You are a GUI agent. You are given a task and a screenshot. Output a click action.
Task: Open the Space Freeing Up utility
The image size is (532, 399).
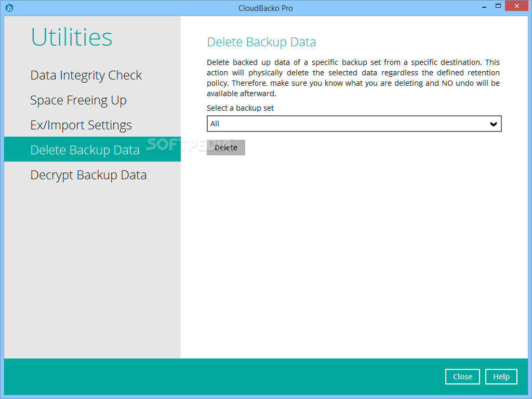(x=78, y=100)
